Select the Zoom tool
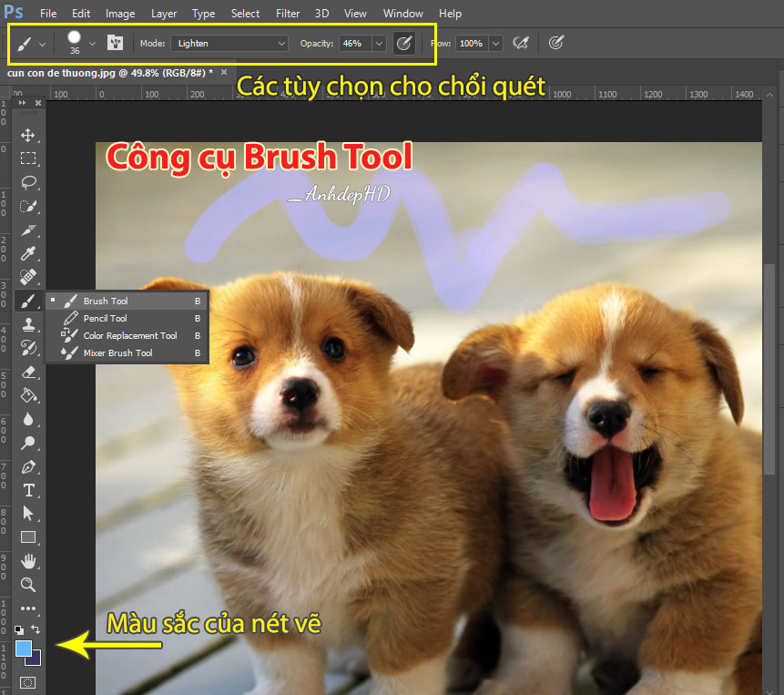Screen dimensions: 784x695 point(28,585)
